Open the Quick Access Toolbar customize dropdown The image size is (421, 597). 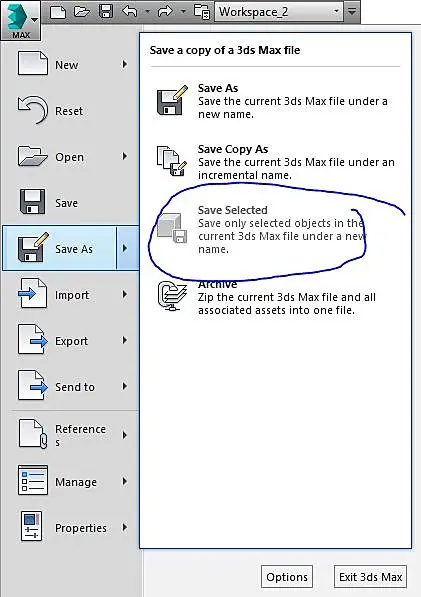pos(352,12)
